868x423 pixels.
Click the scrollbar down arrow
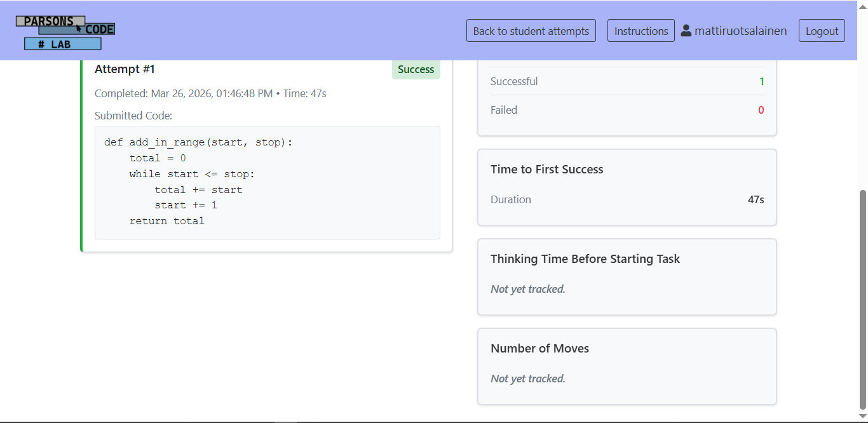pos(862,416)
